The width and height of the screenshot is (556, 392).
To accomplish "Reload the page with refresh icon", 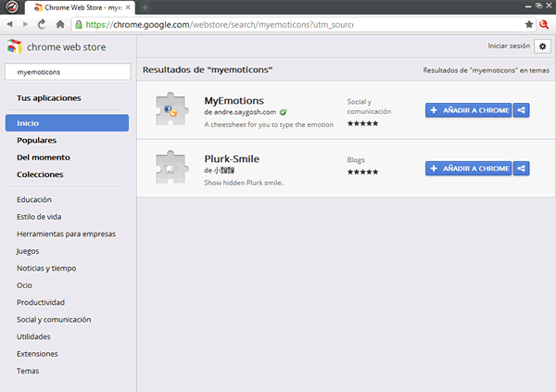I will click(x=42, y=24).
